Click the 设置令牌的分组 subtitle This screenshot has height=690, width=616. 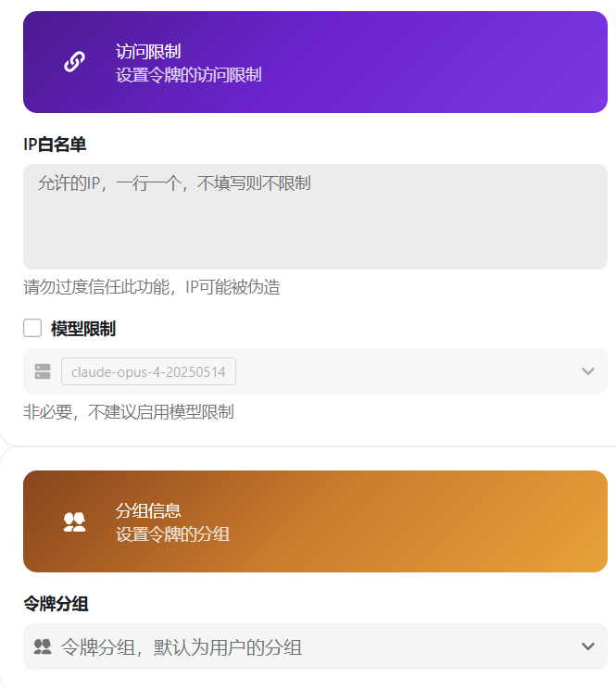coord(172,534)
